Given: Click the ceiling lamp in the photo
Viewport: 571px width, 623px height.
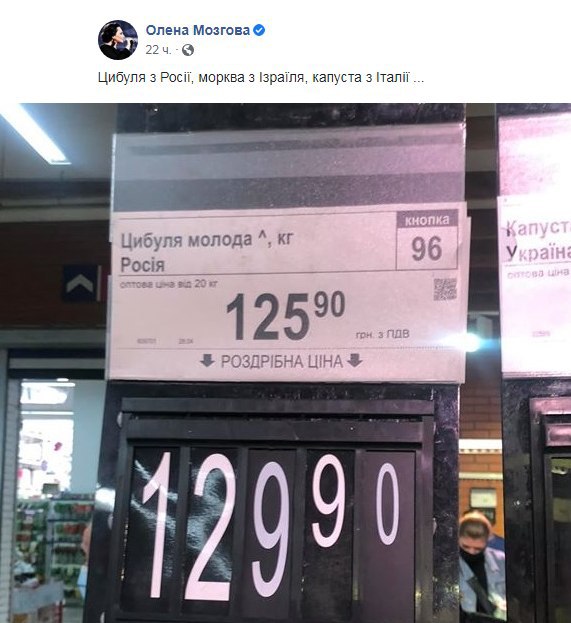Looking at the screenshot, I should 34,133.
